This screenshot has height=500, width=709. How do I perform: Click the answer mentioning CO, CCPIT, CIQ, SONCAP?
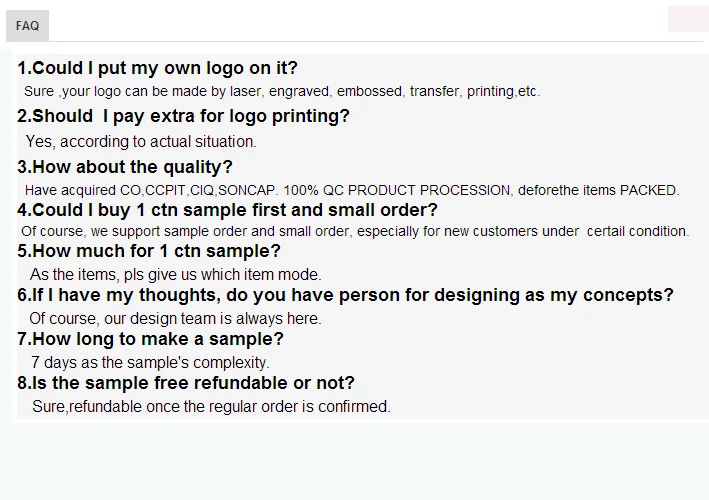pos(351,190)
